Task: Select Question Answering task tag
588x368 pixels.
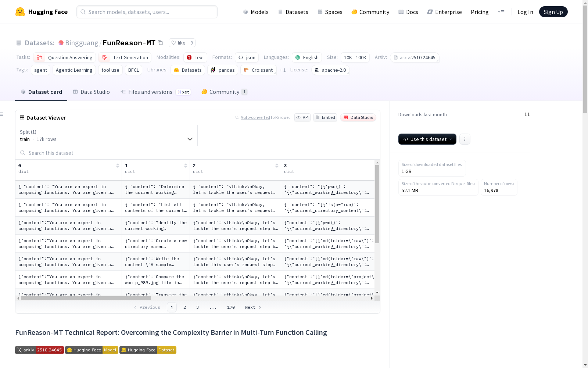Action: [65, 57]
